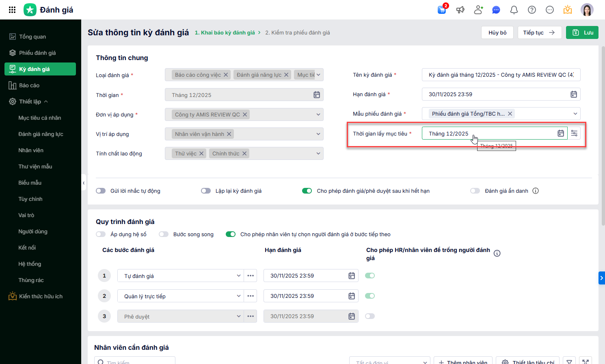Open the help question mark icon

click(x=532, y=10)
